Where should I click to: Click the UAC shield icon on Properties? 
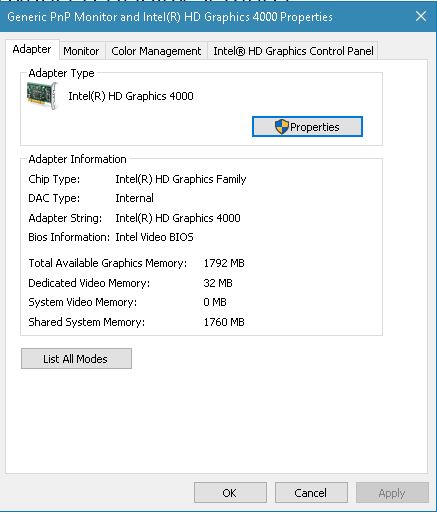click(281, 127)
